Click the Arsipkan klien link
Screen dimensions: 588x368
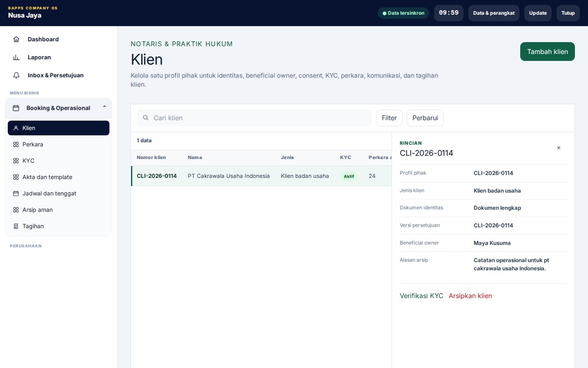click(x=470, y=296)
